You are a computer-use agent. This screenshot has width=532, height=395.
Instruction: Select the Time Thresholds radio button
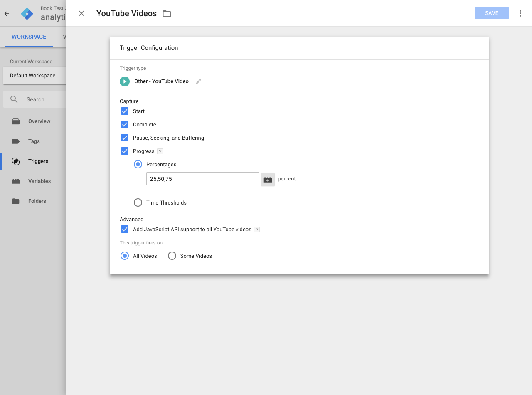click(x=138, y=202)
